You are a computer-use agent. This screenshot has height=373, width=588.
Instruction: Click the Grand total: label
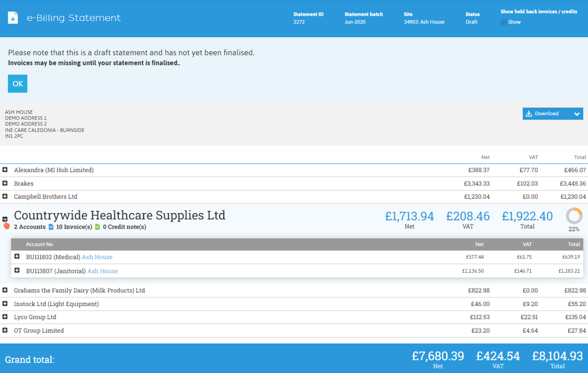[30, 360]
